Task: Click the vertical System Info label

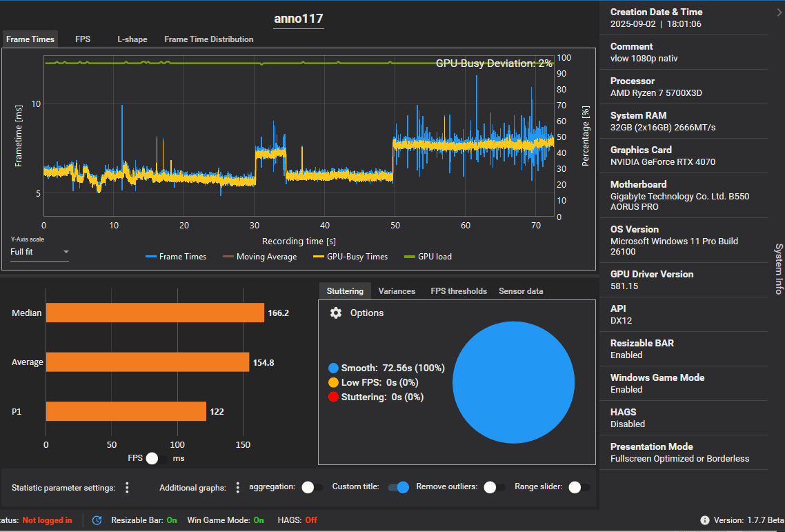Action: click(x=779, y=268)
